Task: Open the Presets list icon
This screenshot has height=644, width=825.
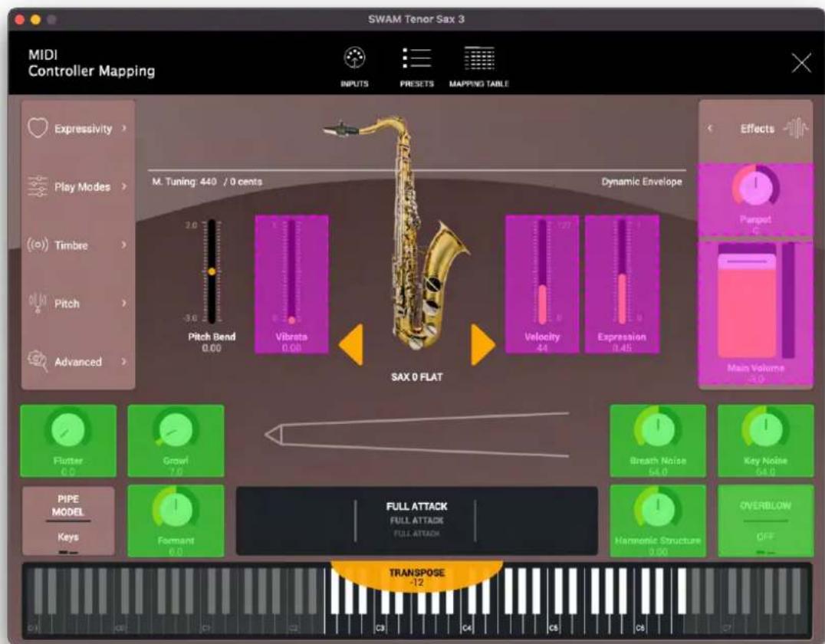Action: point(416,58)
